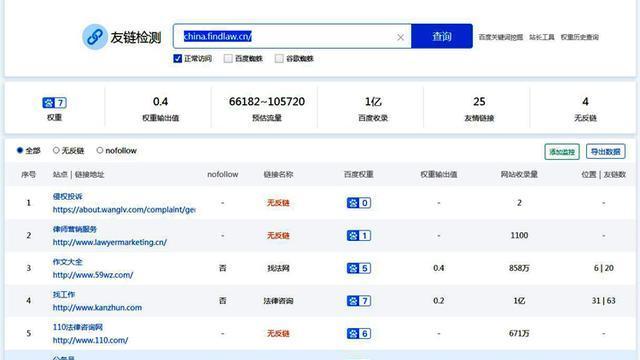Click the Baidu weight 7 badge in row 4
640x360 pixels.
coord(359,301)
